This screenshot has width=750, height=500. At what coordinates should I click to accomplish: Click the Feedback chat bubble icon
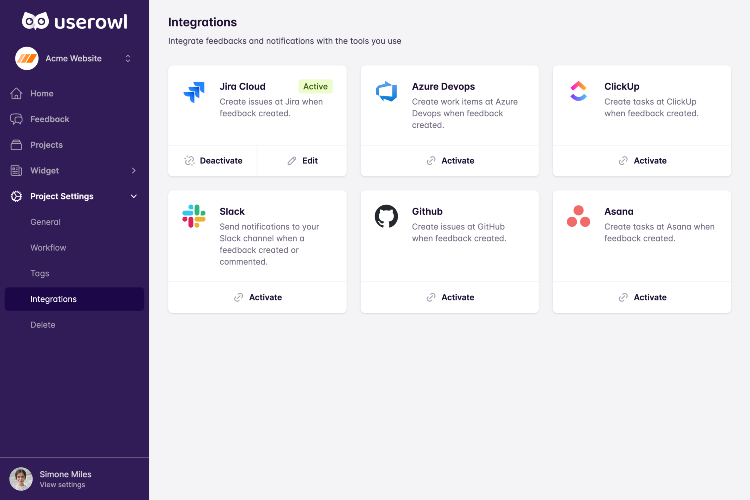(16, 119)
